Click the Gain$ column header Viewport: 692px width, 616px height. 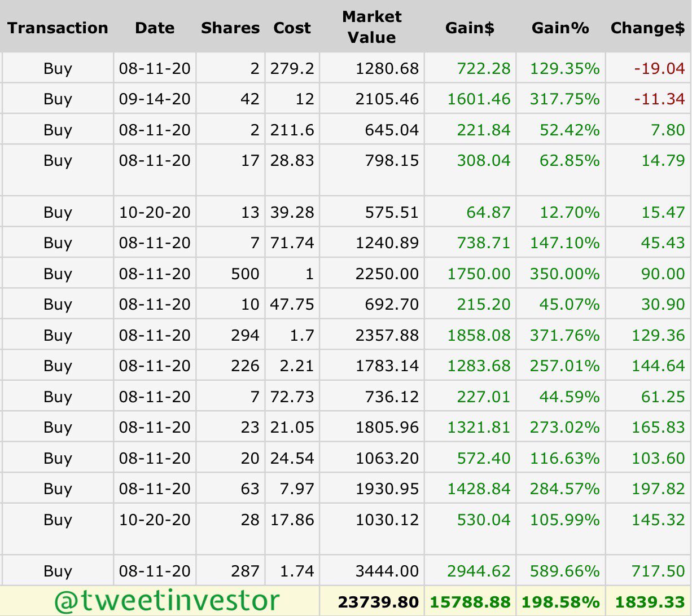(470, 28)
